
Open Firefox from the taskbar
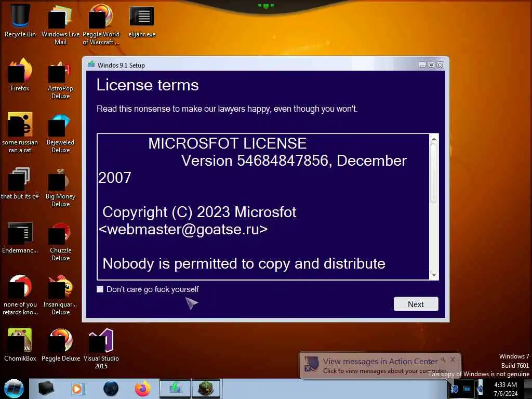[x=143, y=389]
